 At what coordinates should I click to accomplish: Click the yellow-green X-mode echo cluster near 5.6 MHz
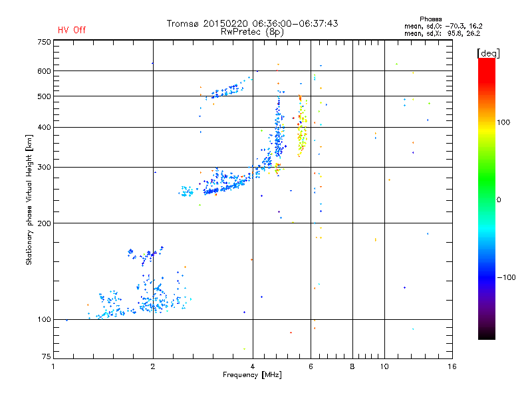[302, 127]
